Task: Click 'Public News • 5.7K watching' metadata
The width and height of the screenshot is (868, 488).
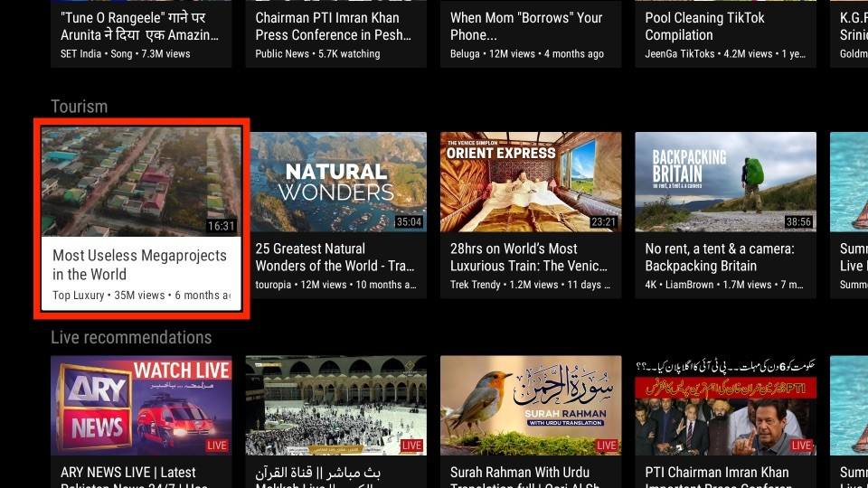Action: pos(317,53)
